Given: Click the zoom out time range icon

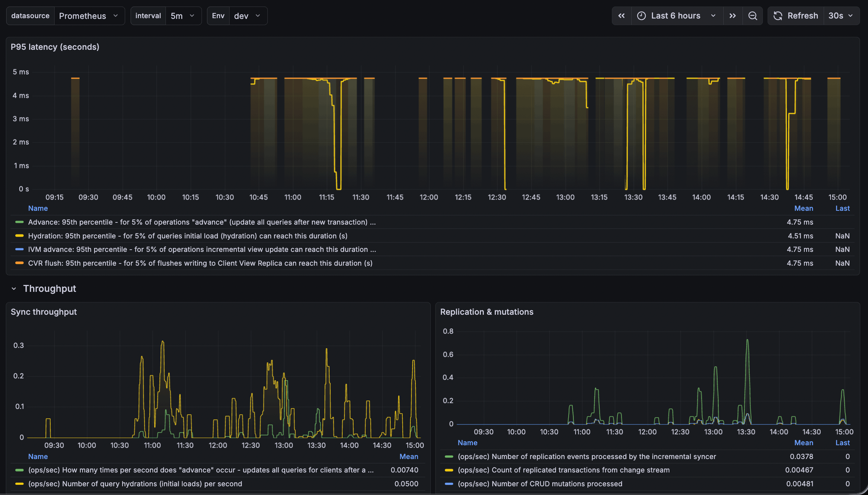Looking at the screenshot, I should (753, 16).
